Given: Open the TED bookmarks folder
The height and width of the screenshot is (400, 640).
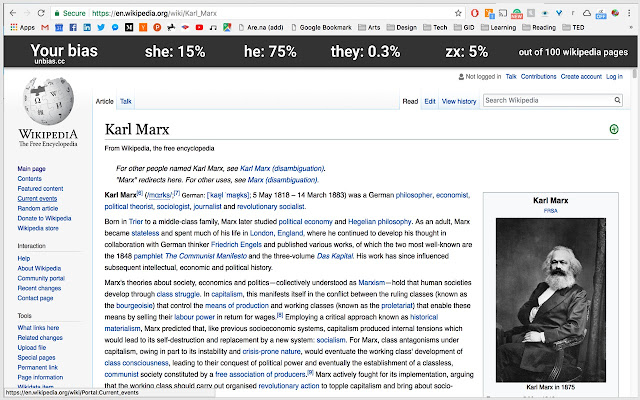Looking at the screenshot, I should (x=573, y=27).
